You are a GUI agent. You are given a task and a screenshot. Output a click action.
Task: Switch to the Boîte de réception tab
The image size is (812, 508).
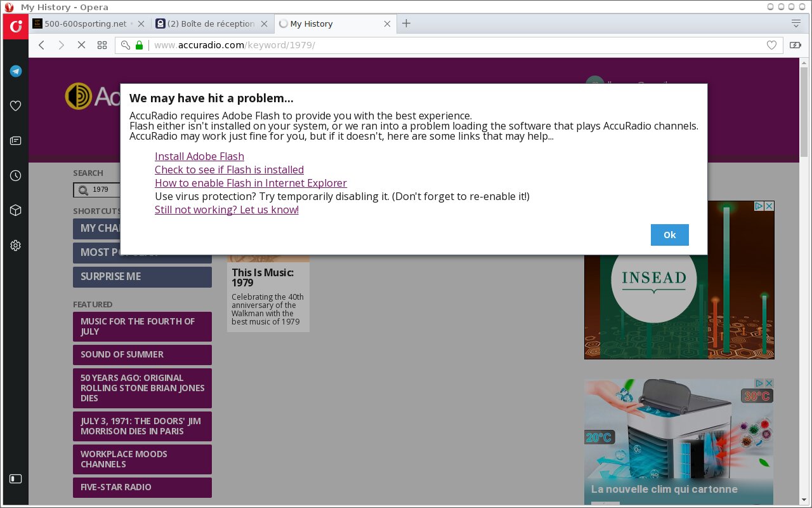212,23
